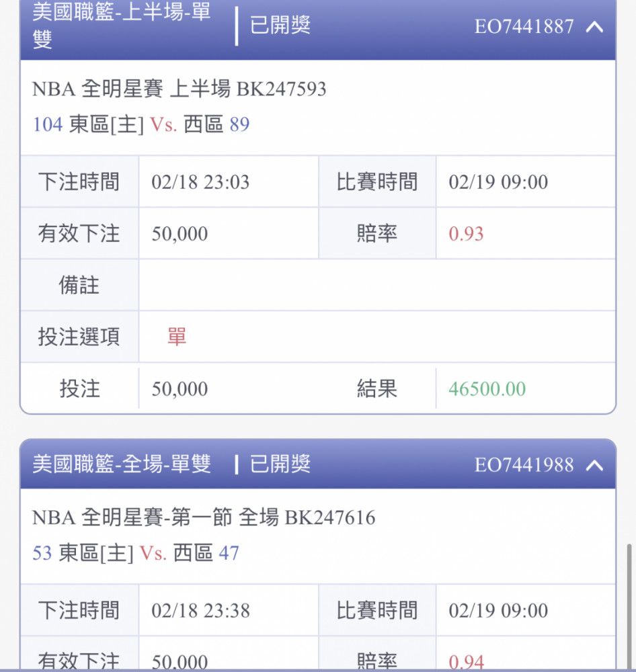Select order number EO7441887

pyautogui.click(x=524, y=27)
